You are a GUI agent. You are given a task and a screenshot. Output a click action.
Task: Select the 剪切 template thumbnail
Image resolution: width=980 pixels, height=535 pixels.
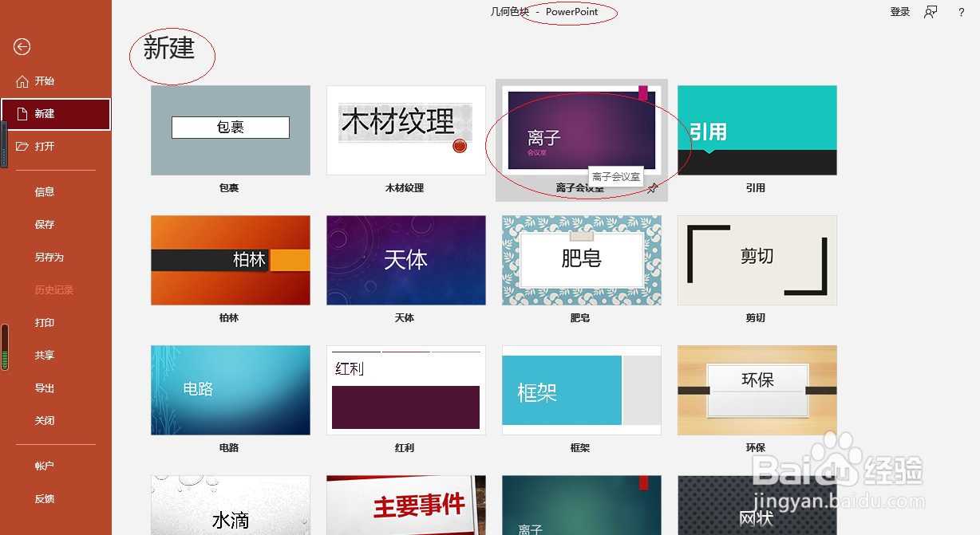[x=757, y=260]
